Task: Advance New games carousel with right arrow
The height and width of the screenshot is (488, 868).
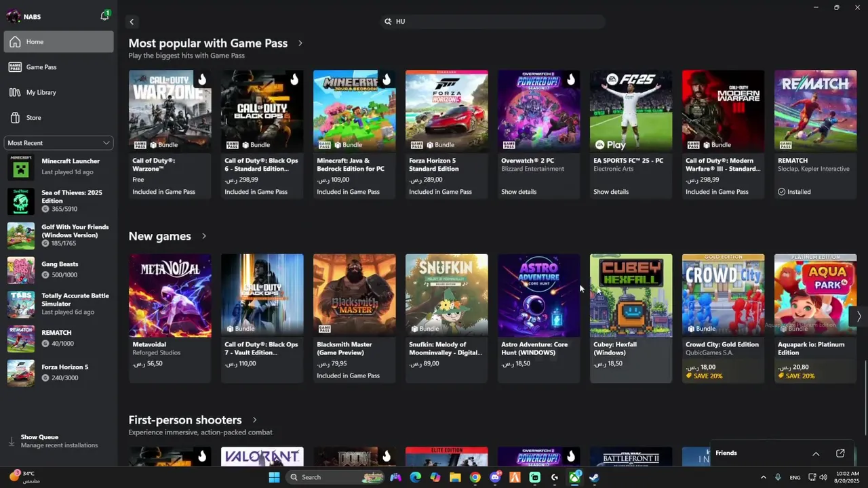Action: pos(859,317)
